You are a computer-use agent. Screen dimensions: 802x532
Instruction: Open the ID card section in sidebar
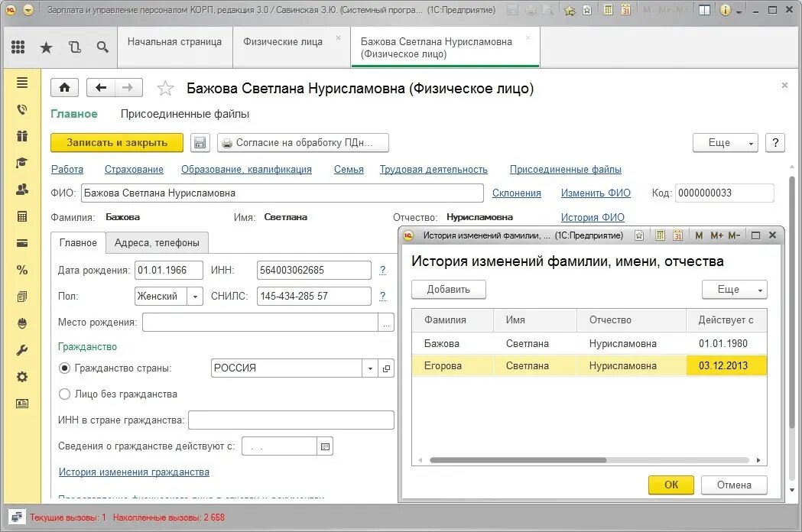tap(22, 404)
